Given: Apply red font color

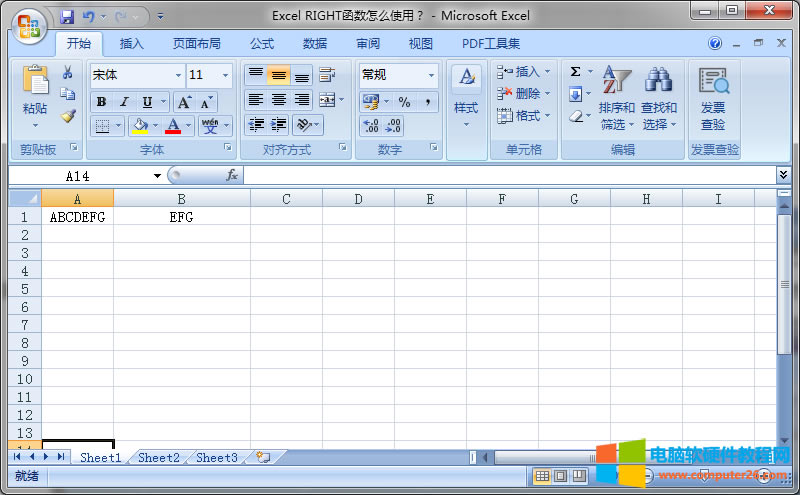Looking at the screenshot, I should [x=173, y=126].
